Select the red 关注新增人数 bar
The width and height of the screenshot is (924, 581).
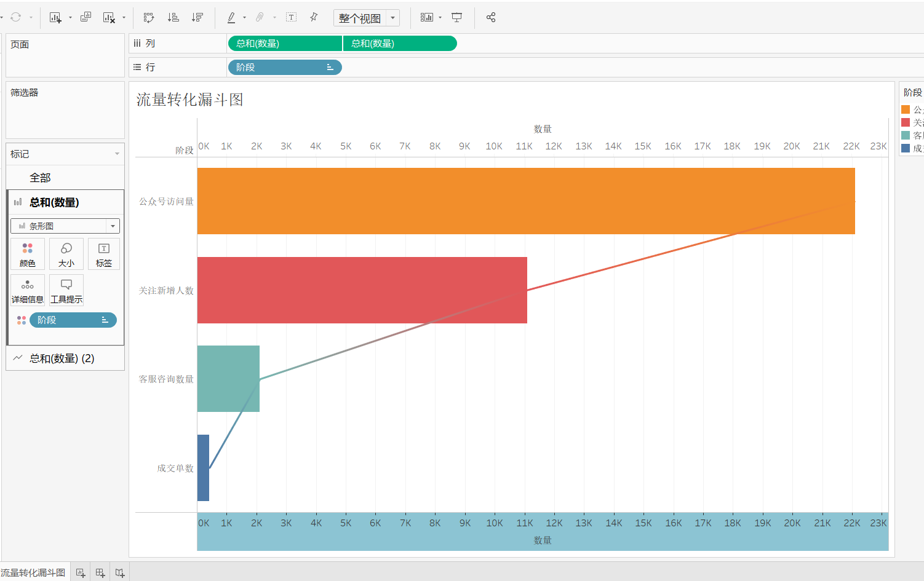362,290
